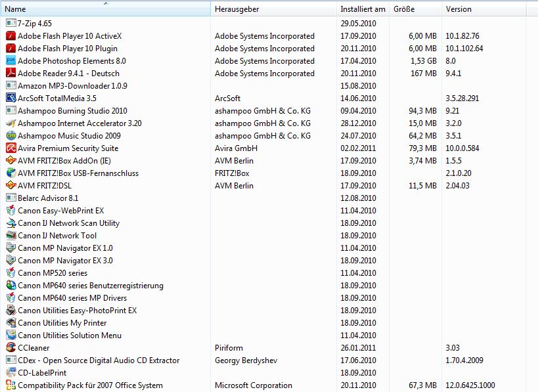
Task: Click the Canon Utilities Solution Menu icon
Action: [x=11, y=335]
